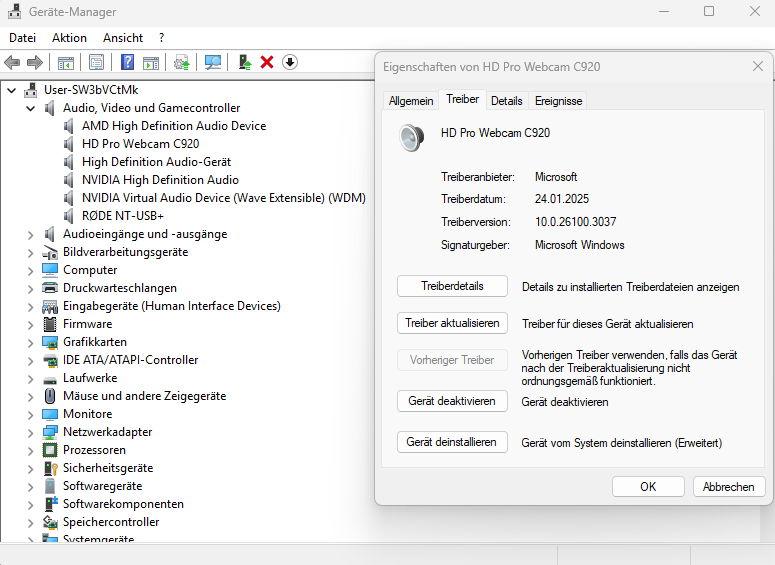Toggle the console tree pane icon
Viewport: 775px width, 565px height.
pos(65,63)
